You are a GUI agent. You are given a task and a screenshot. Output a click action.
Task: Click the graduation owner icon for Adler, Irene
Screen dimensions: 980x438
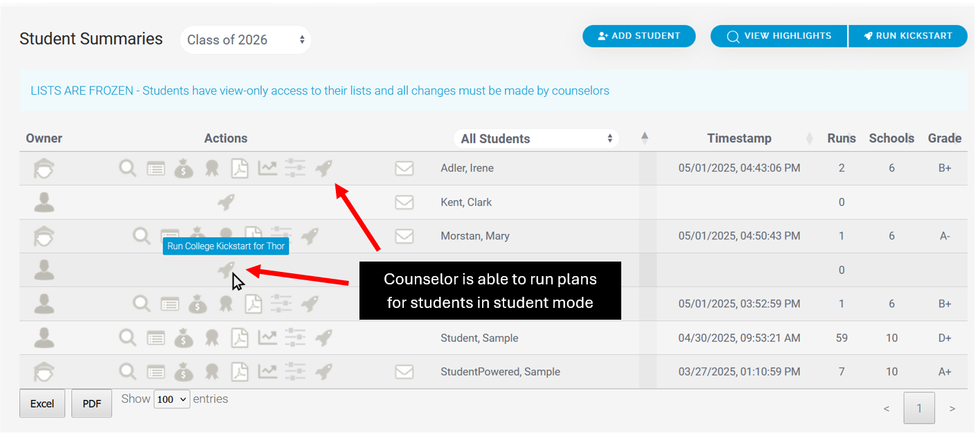tap(44, 168)
